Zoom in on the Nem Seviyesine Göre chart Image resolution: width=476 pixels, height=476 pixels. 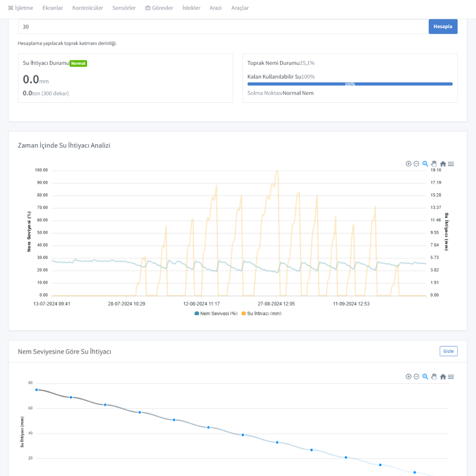tap(408, 377)
